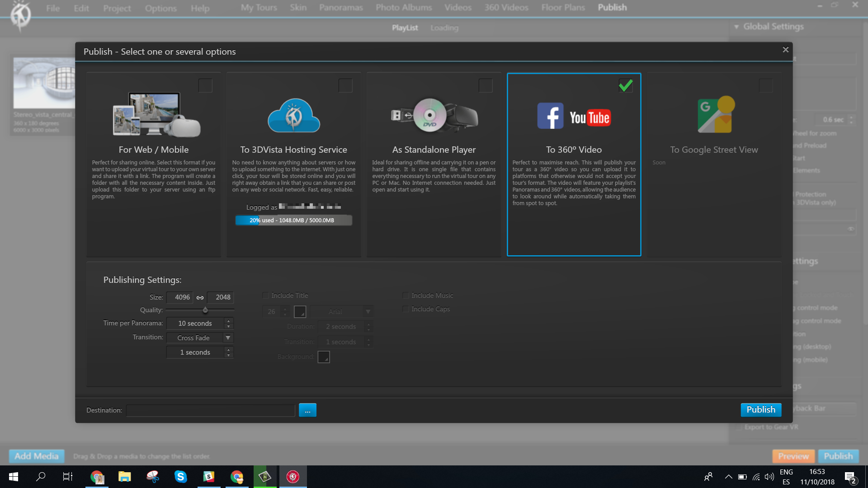868x488 pixels.
Task: Open the People icon in system tray
Action: [x=708, y=477]
